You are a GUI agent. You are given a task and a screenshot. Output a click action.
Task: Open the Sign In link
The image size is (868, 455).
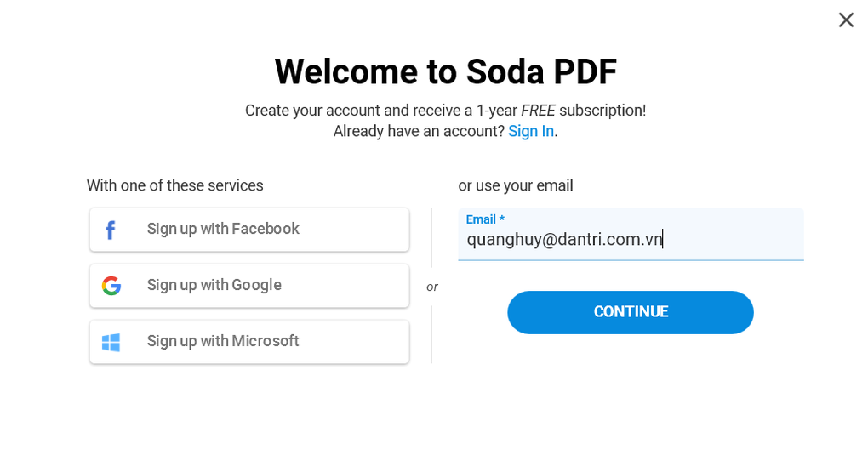531,131
